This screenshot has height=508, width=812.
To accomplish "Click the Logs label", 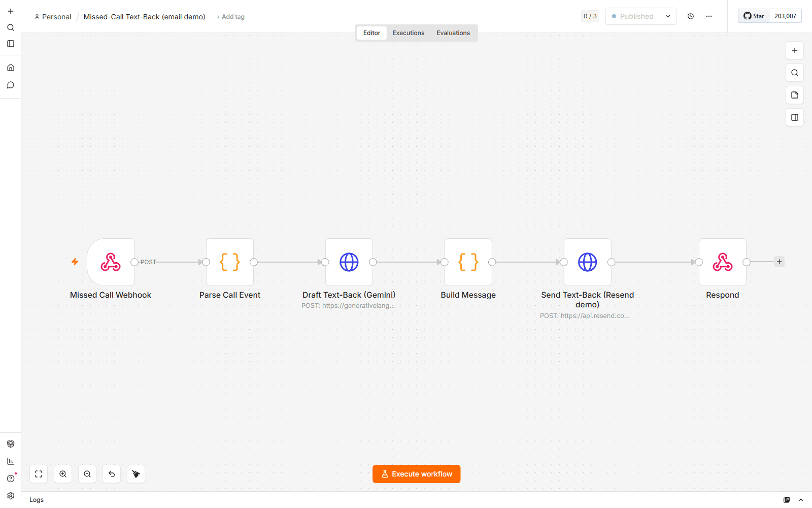I will (x=37, y=500).
